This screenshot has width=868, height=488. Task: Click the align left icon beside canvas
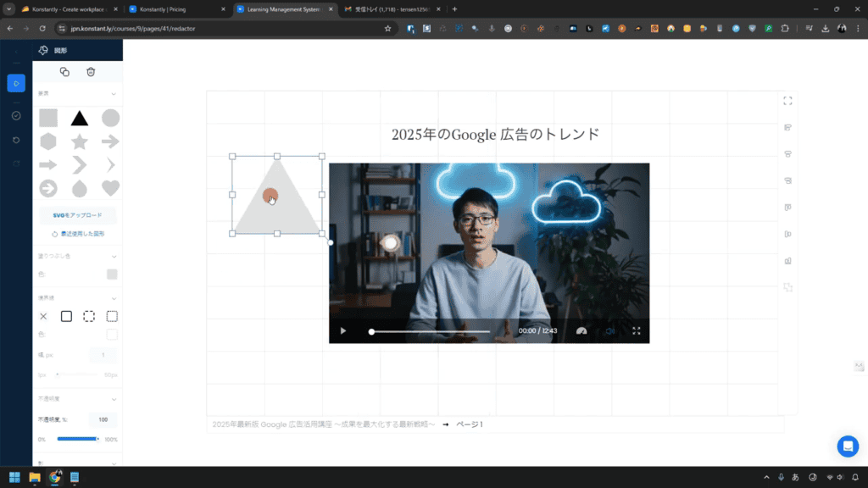pos(787,127)
